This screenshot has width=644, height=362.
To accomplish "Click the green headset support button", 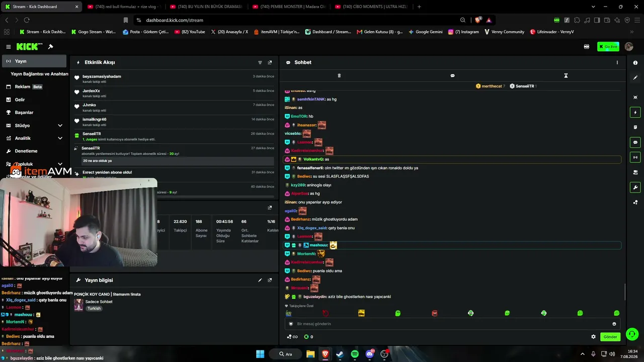I will (x=632, y=334).
